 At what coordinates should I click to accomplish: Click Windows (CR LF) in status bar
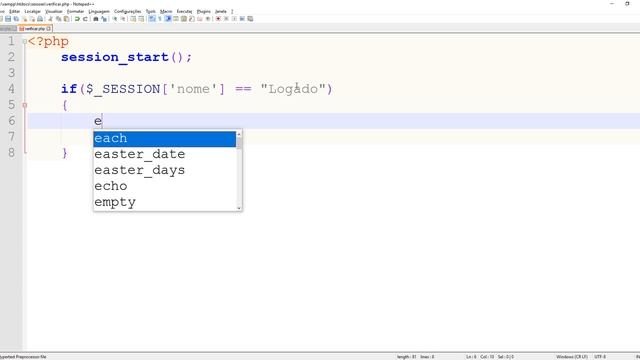click(572, 357)
